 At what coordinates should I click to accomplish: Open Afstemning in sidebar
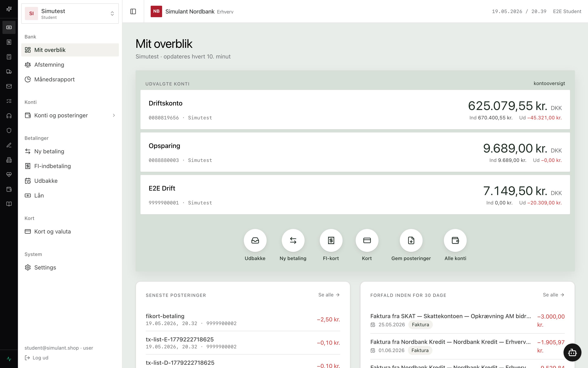click(x=70, y=65)
